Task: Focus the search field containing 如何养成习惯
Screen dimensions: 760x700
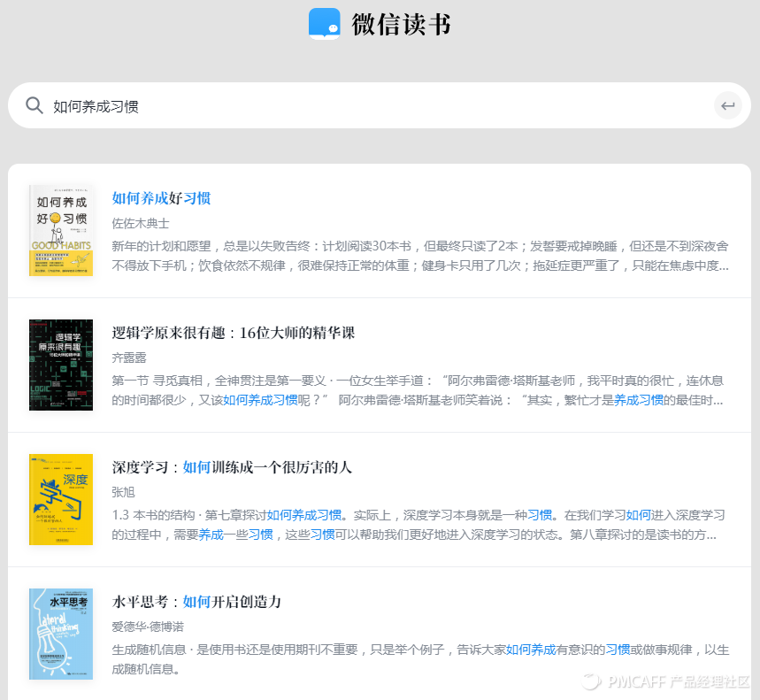Action: (380, 105)
